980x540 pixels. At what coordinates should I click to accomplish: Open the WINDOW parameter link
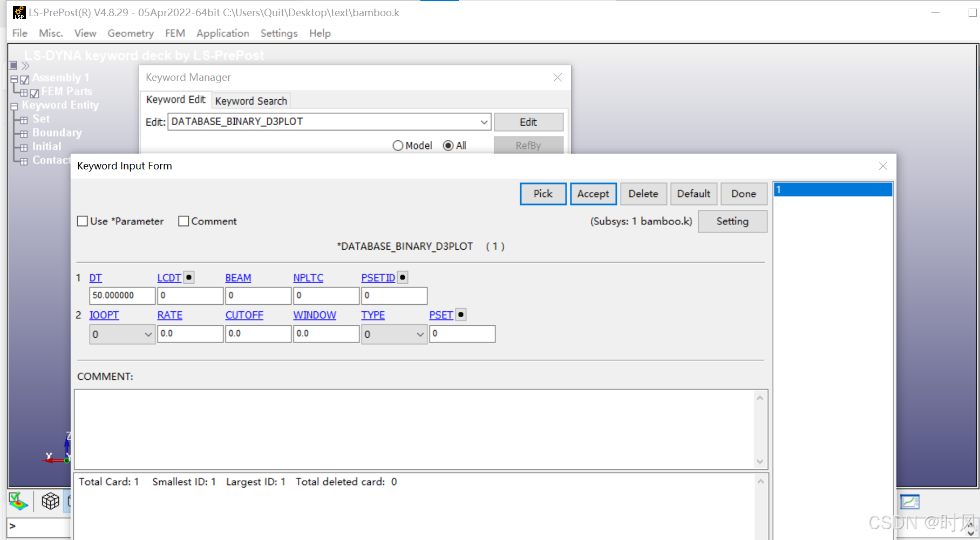pos(315,315)
